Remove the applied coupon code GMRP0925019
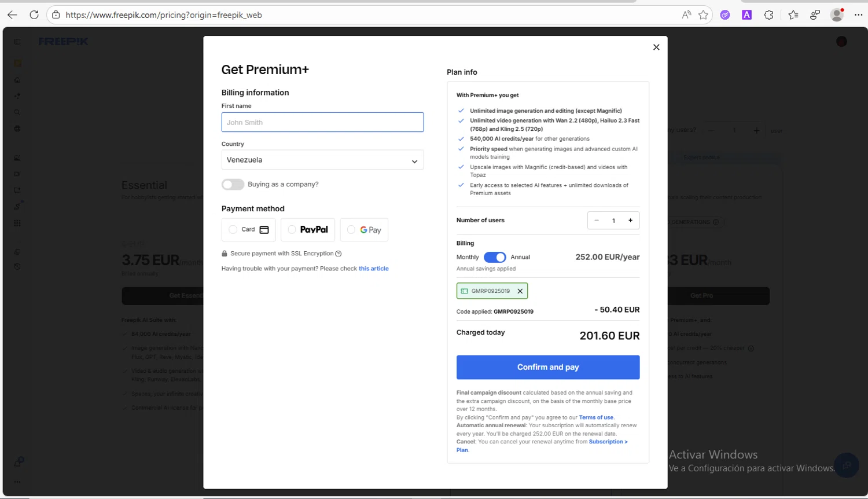This screenshot has width=868, height=499. (x=520, y=291)
